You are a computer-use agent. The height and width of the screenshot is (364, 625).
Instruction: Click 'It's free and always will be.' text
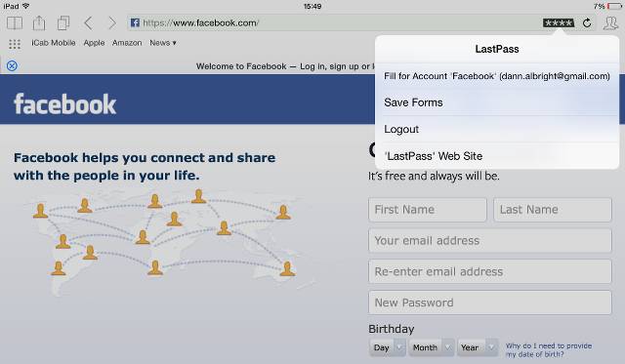434,176
